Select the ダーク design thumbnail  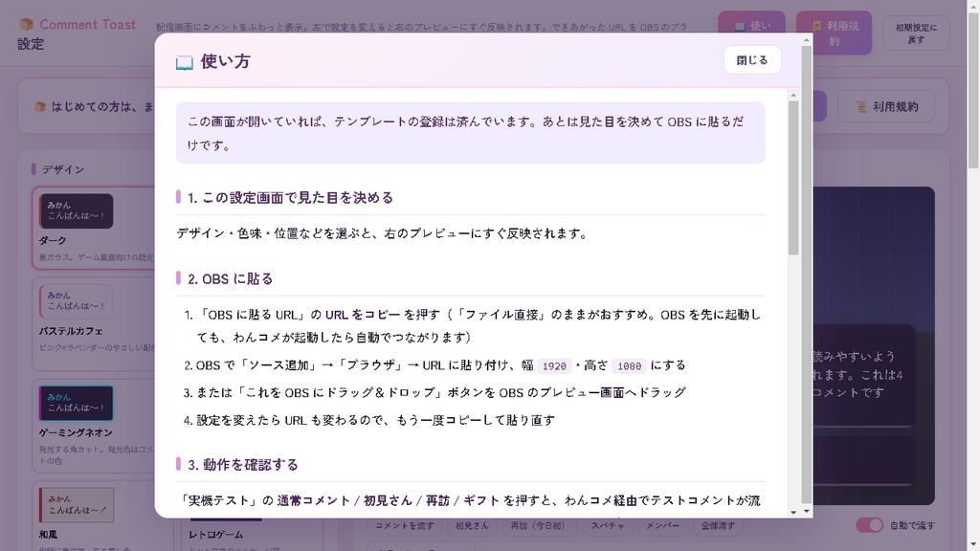77,210
